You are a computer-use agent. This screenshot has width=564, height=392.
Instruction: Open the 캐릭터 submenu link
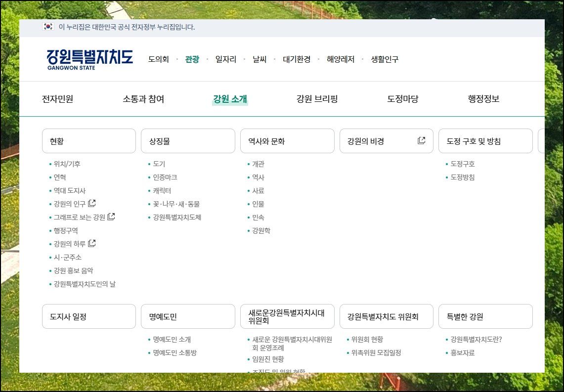coord(162,191)
